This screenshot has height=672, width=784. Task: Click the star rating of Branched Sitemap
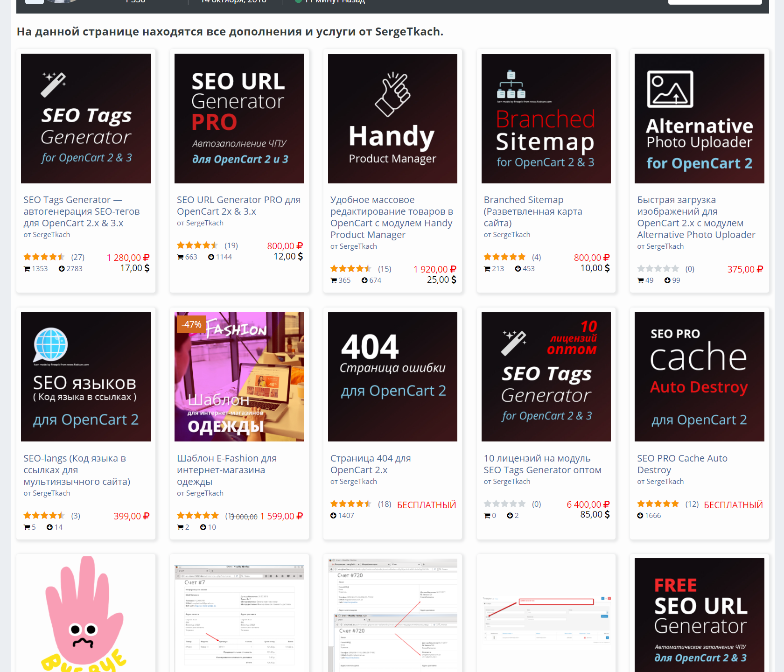[x=504, y=257]
